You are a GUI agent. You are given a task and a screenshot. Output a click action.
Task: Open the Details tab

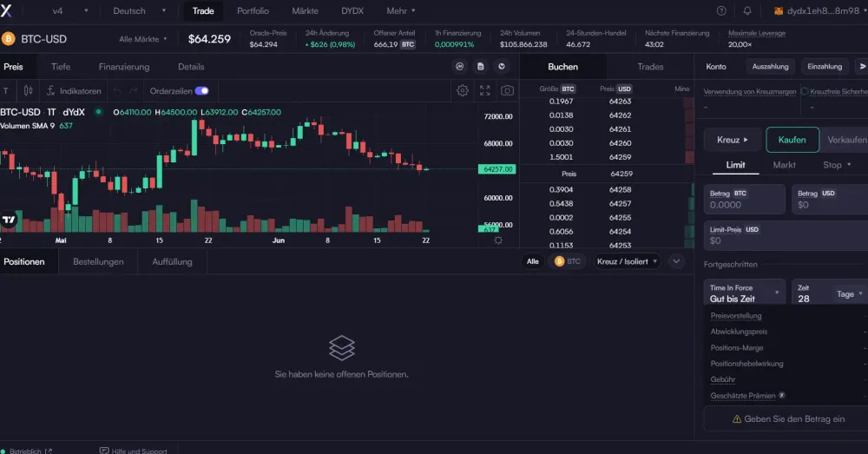coord(191,67)
